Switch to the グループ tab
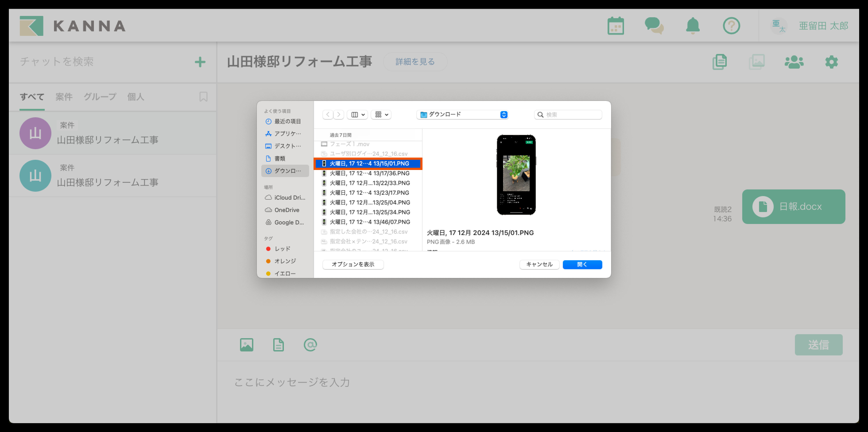Image resolution: width=868 pixels, height=432 pixels. point(100,97)
